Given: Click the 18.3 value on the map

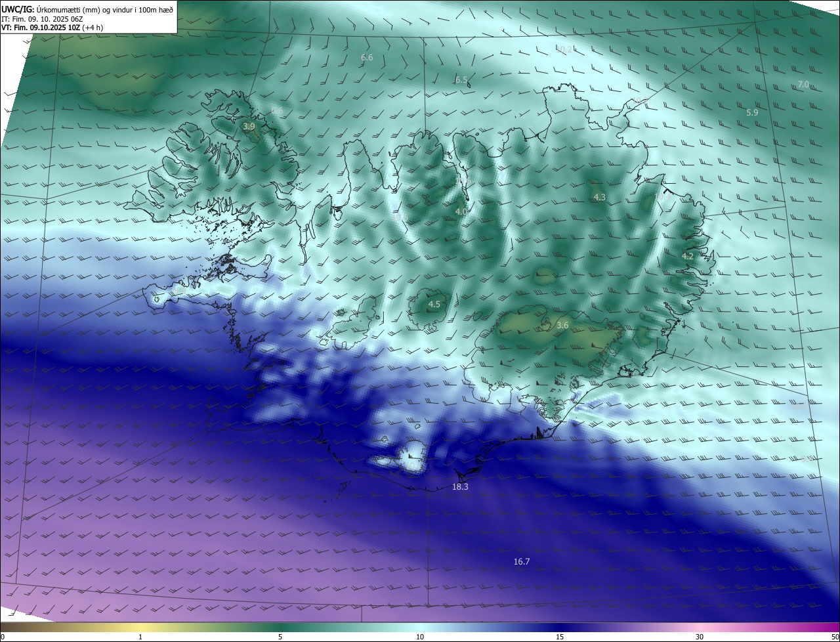Looking at the screenshot, I should coord(460,487).
